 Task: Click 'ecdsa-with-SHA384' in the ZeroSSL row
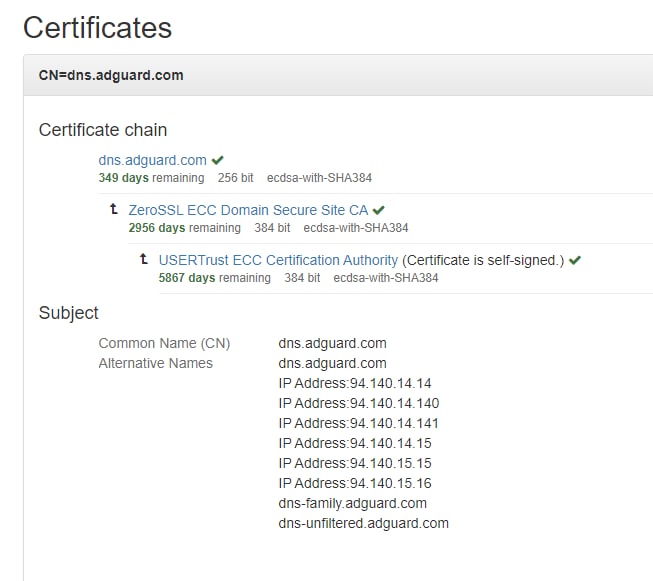356,228
